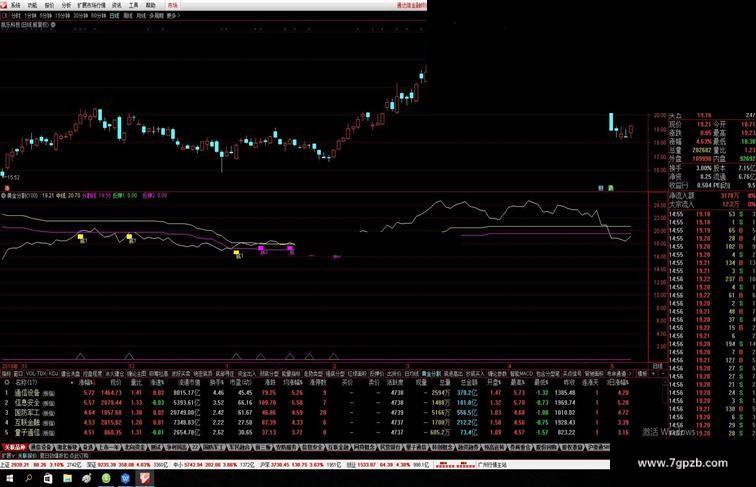Image resolution: width=756 pixels, height=487 pixels.
Task: Open the 报价 menu
Action: click(x=49, y=5)
